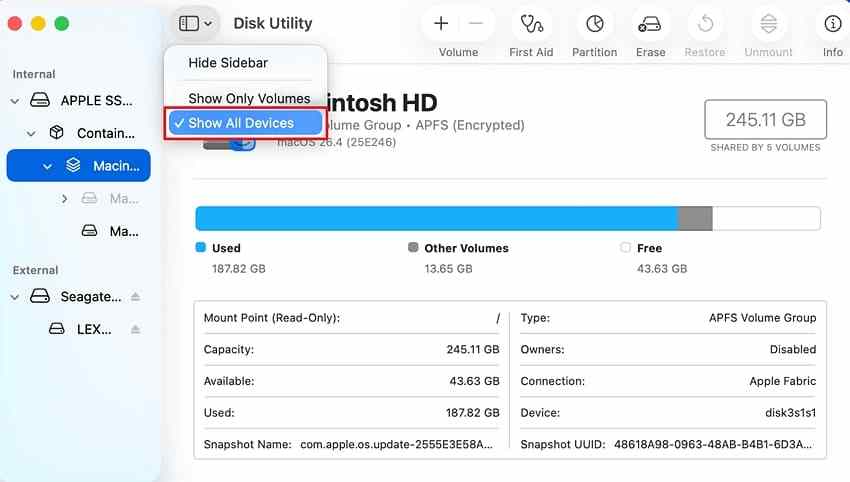Open the Partition pie chart icon
This screenshot has width=850, height=482.
595,24
